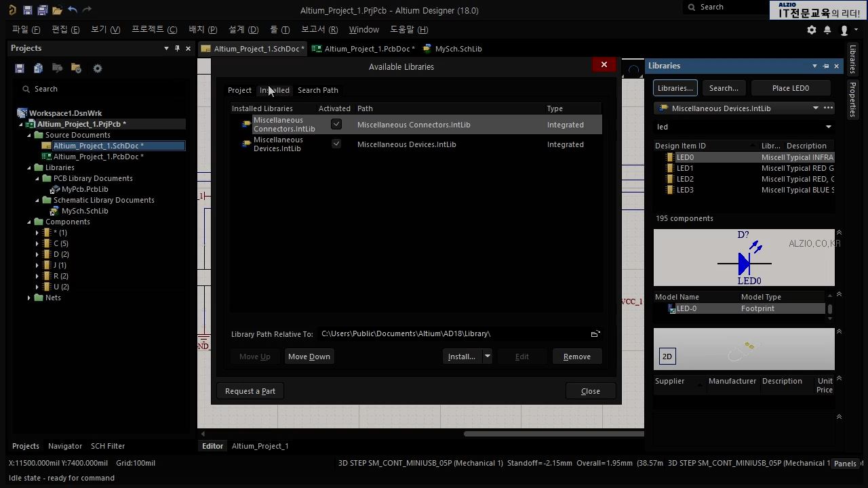Click the LED0 component icon in list
This screenshot has height=488, width=868.
(670, 157)
